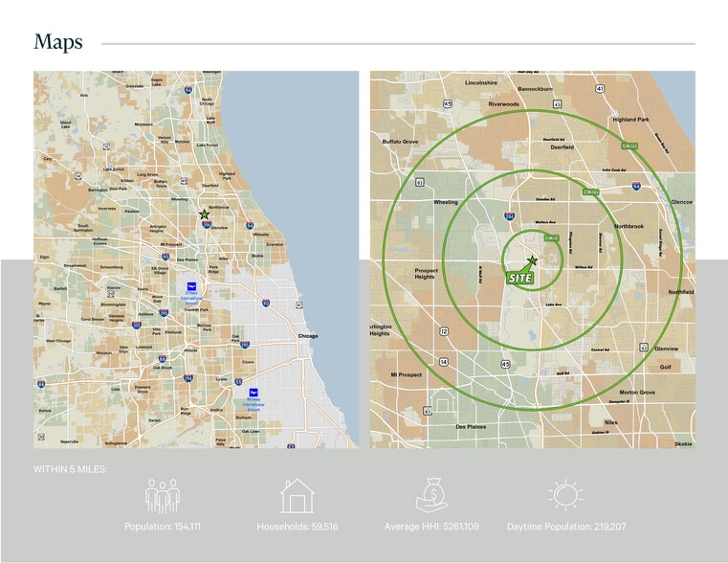Select the Households: 59,516 text
The width and height of the screenshot is (728, 563).
297,528
